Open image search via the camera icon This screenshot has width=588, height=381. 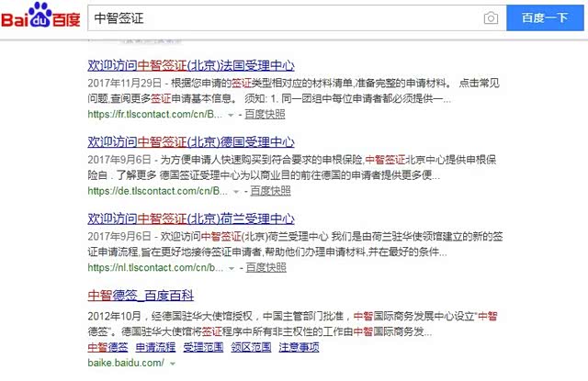491,18
